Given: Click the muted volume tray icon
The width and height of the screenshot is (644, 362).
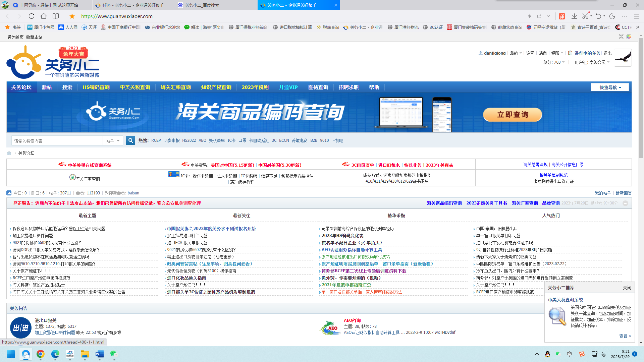Looking at the screenshot, I should [x=603, y=354].
